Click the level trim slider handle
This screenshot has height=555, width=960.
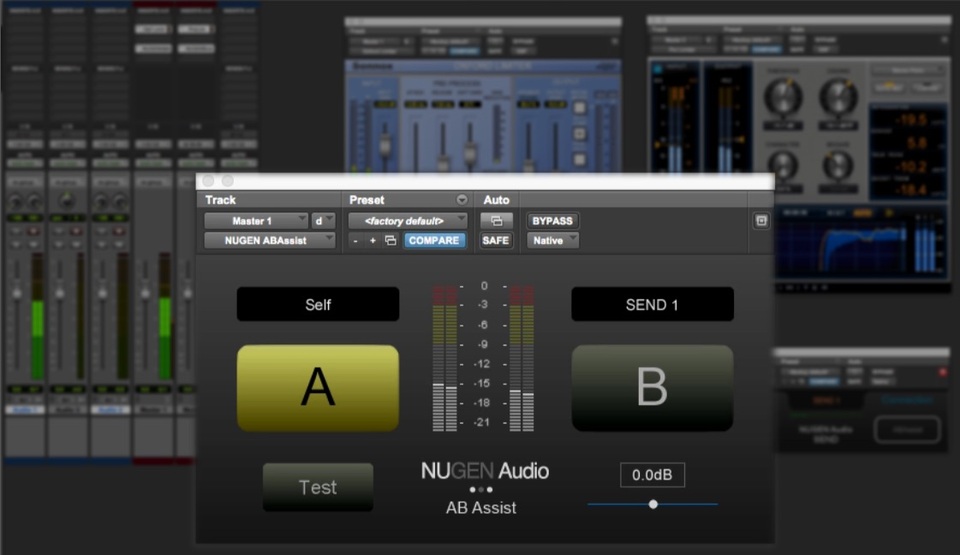click(653, 504)
